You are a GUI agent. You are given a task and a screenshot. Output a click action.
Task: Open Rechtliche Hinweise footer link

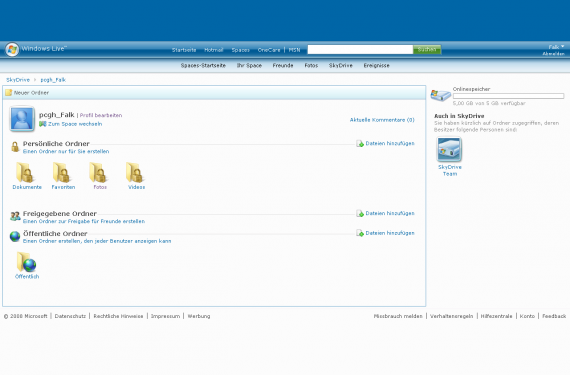pyautogui.click(x=118, y=316)
